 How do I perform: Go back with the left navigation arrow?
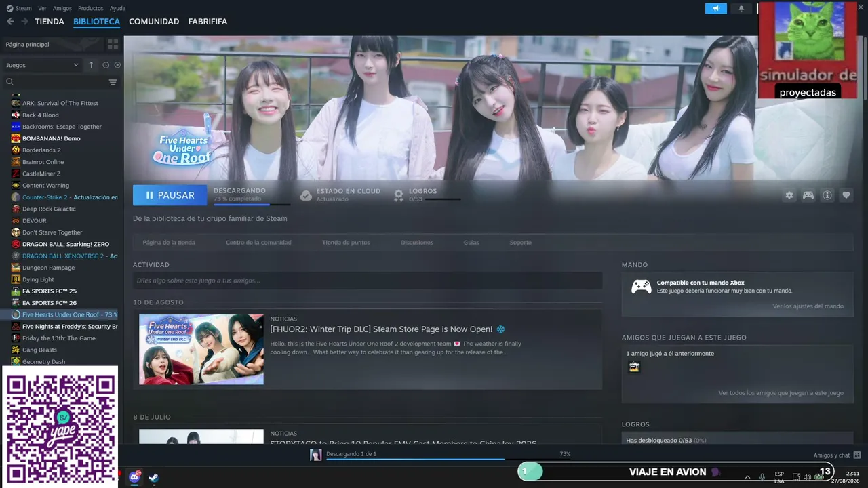pos(10,22)
